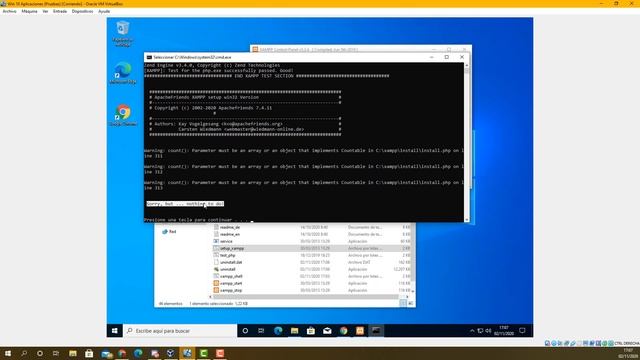Open Microsoft Store from the guest taskbar
Screen dimensions: 640x360
click(x=311, y=331)
